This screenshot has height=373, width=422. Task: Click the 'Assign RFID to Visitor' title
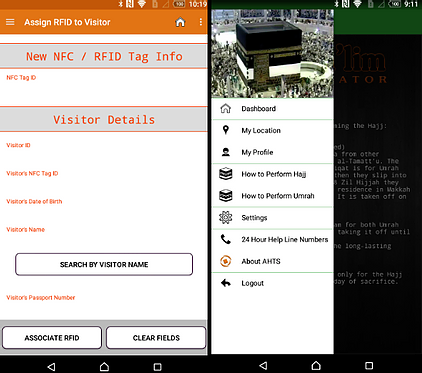coord(67,22)
